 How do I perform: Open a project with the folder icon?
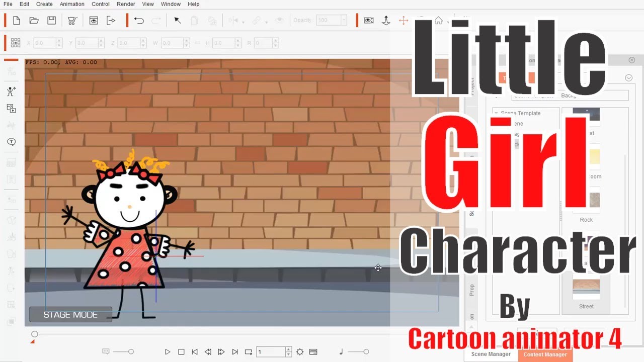[x=34, y=21]
